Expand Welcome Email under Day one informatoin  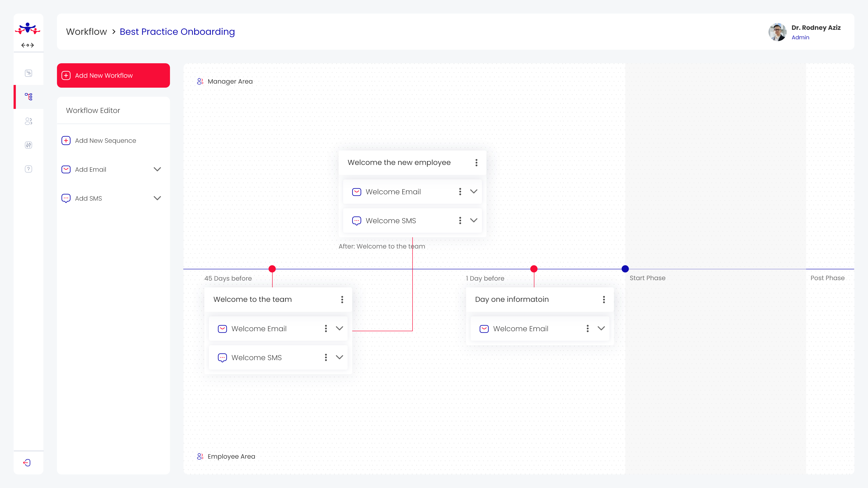click(601, 328)
